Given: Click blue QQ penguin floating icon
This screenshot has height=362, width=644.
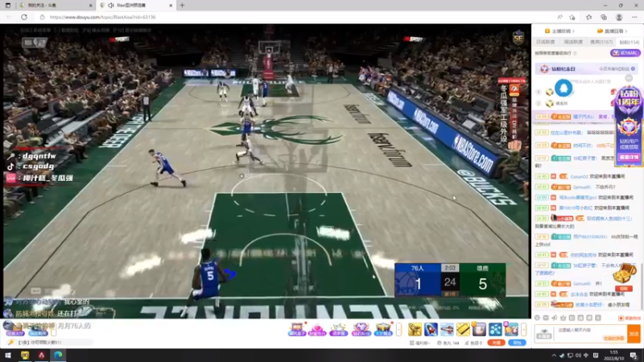Looking at the screenshot, I should click(563, 88).
